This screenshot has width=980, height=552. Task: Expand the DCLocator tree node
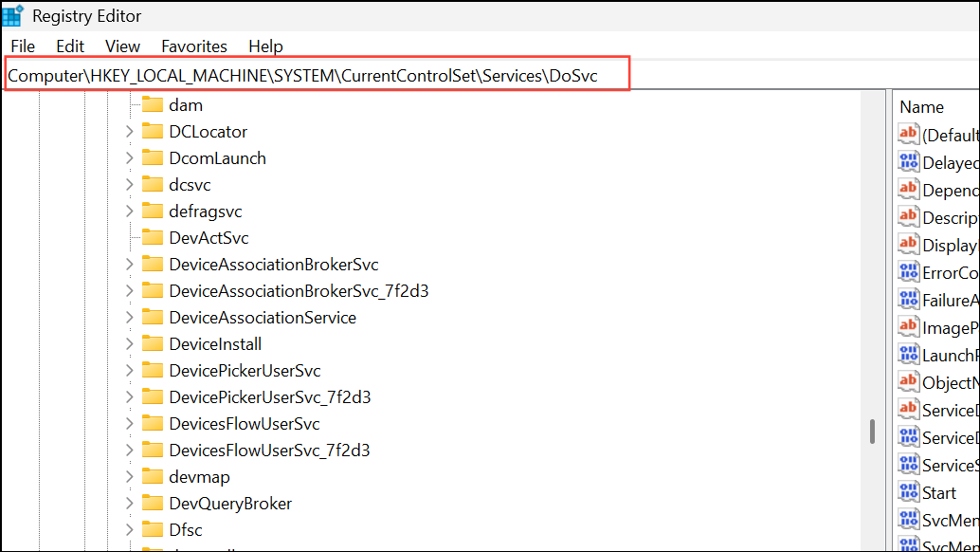tap(130, 131)
